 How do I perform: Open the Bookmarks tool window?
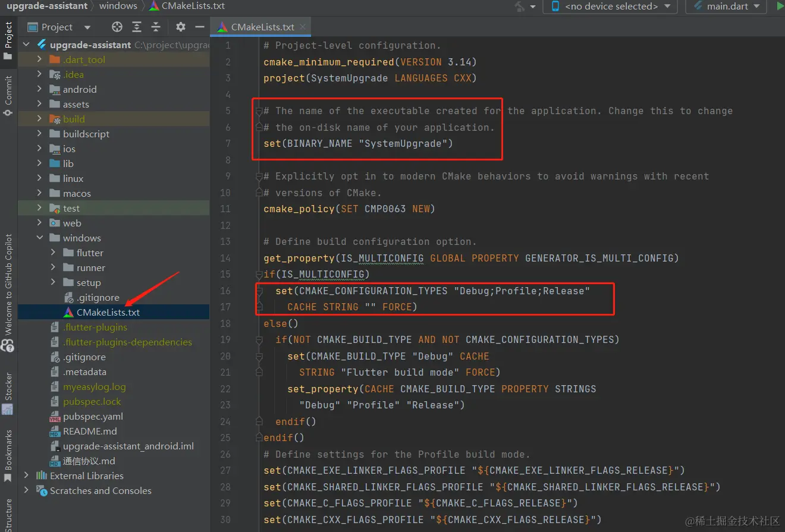coord(8,457)
